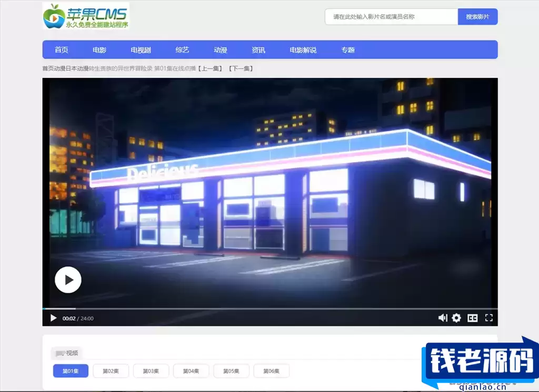Go to previous episode via 【上一集】
Viewport: 539px width, 392px height.
click(209, 68)
